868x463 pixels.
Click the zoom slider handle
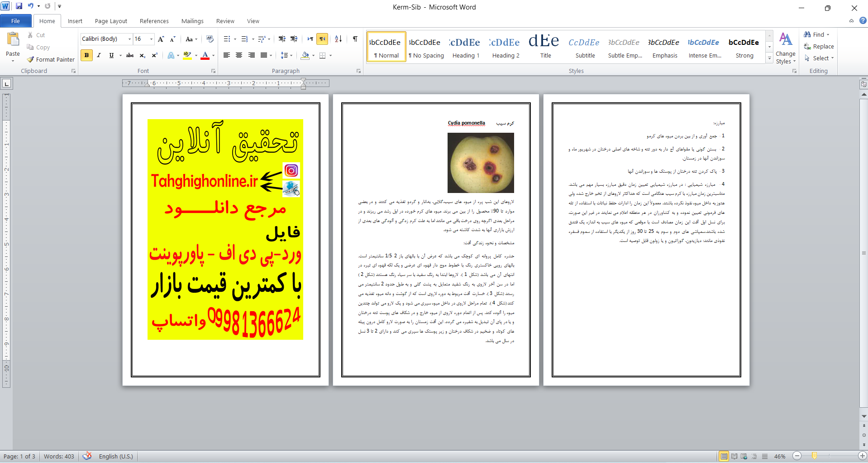(814, 456)
